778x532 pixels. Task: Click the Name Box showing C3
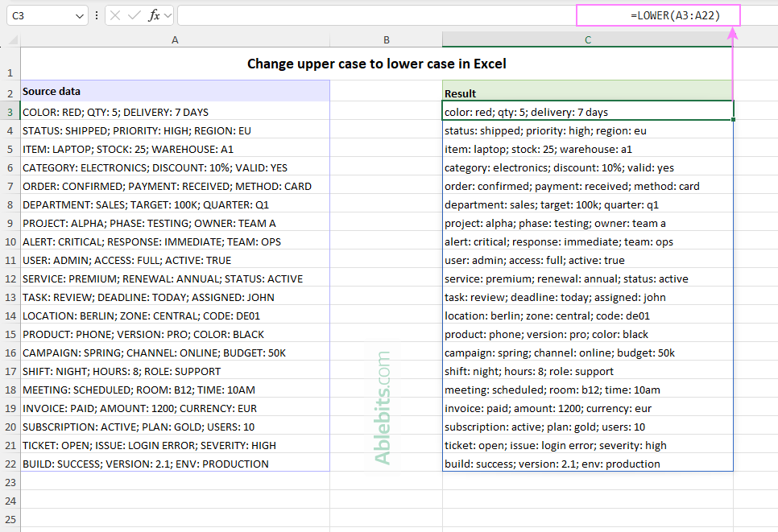pos(36,14)
